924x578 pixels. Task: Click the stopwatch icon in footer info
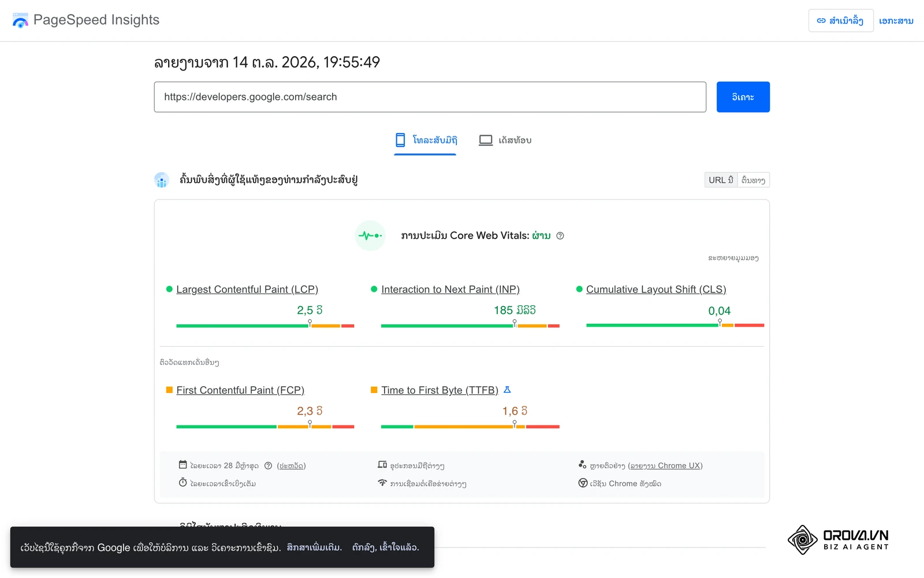coord(182,483)
